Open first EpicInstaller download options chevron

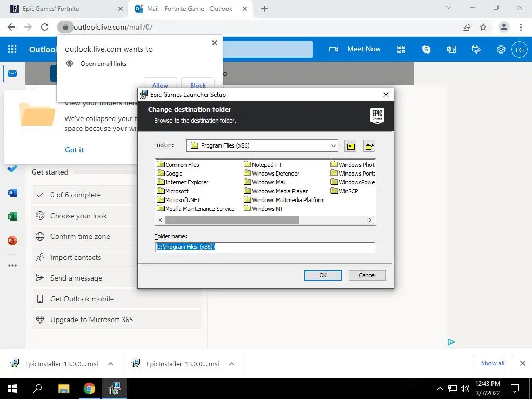(x=111, y=364)
